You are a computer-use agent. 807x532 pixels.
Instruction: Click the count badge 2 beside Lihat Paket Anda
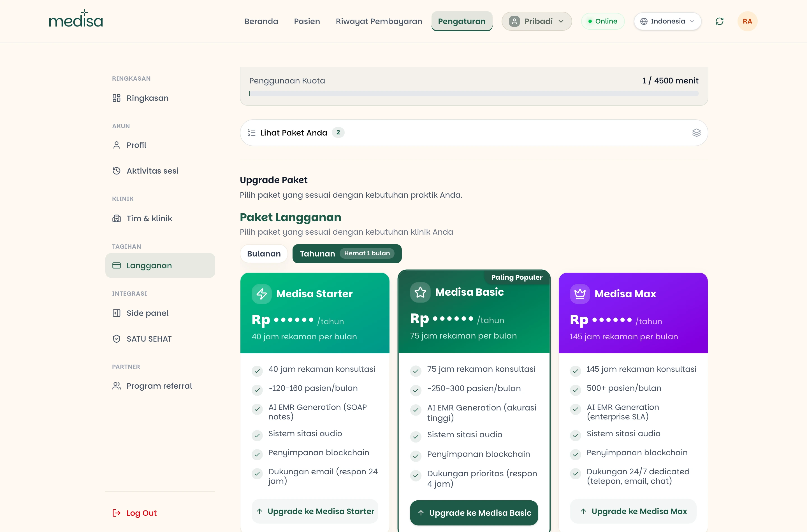[338, 132]
